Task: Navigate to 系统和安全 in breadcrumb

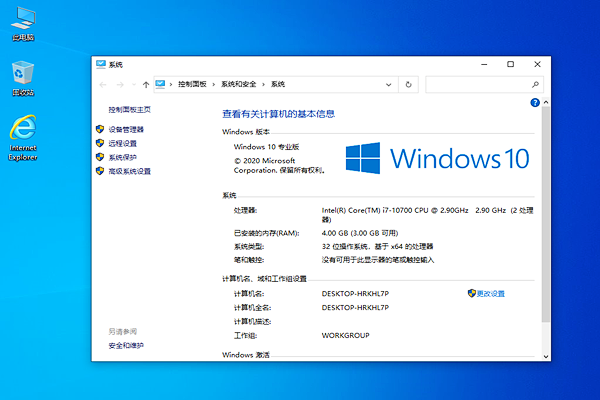Action: [238, 84]
